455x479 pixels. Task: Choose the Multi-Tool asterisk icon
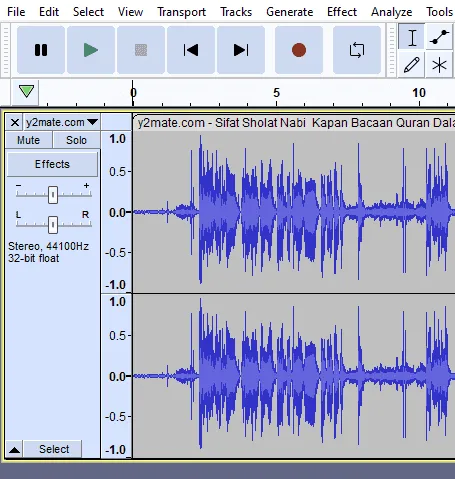[439, 64]
